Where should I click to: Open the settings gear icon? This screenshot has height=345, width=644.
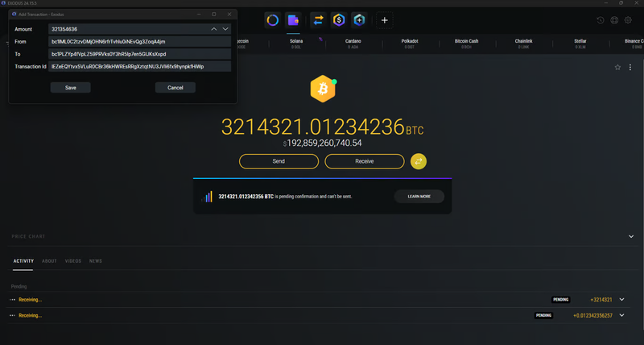pos(628,20)
